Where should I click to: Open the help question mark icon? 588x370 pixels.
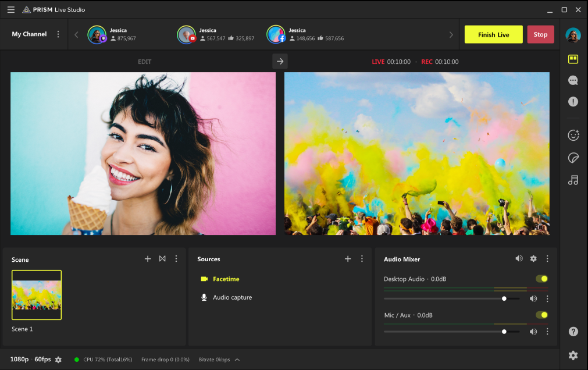(573, 332)
